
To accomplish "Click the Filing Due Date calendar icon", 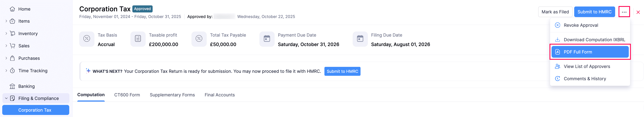I will click(x=360, y=39).
